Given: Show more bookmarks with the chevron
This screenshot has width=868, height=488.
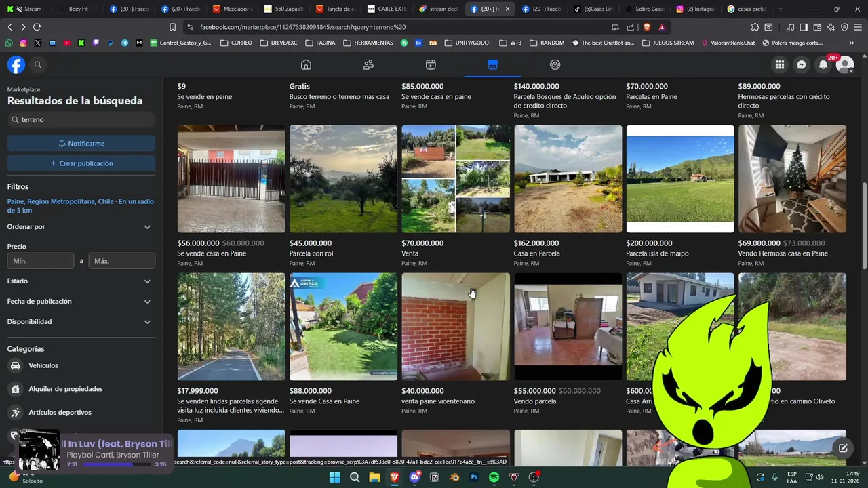Looking at the screenshot, I should pos(852,43).
